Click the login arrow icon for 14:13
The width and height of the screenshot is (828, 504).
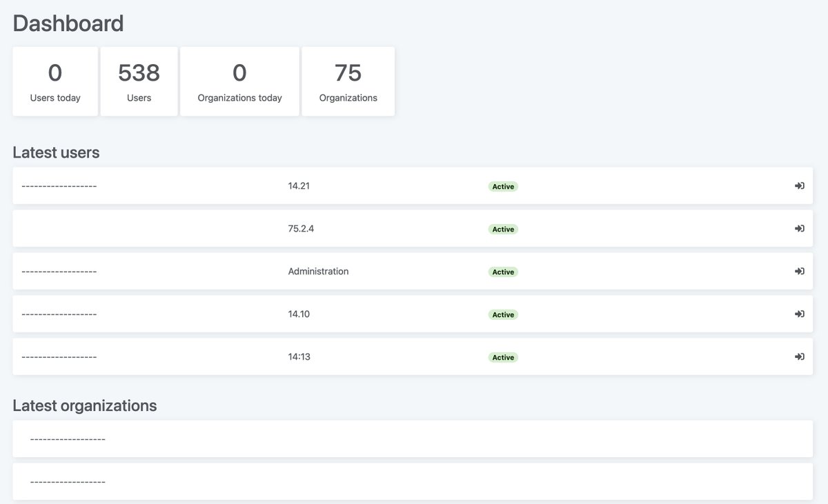point(799,357)
